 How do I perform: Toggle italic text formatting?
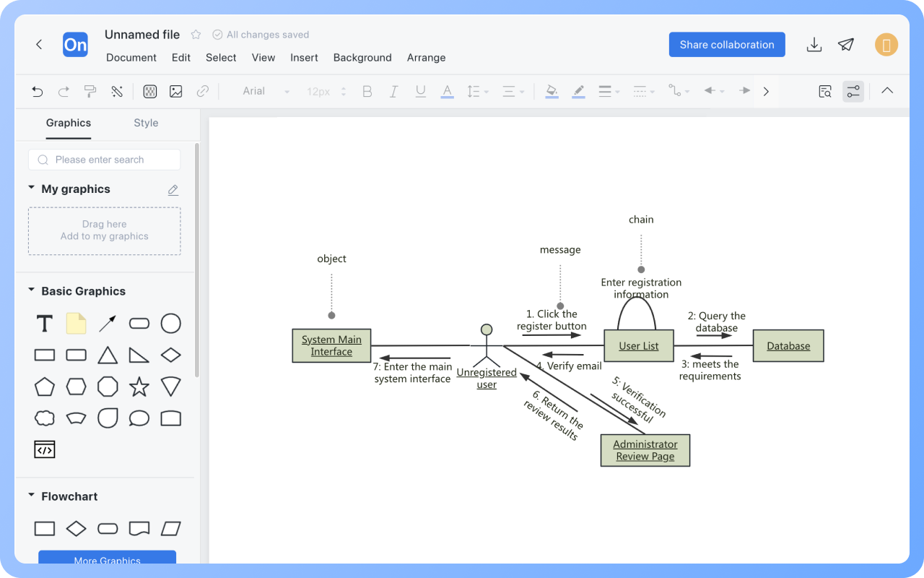[x=394, y=91]
